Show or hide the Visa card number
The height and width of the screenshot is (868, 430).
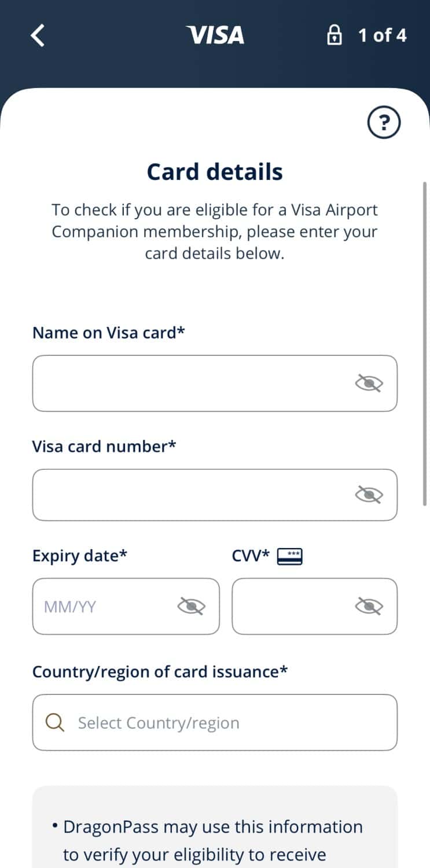[369, 495]
